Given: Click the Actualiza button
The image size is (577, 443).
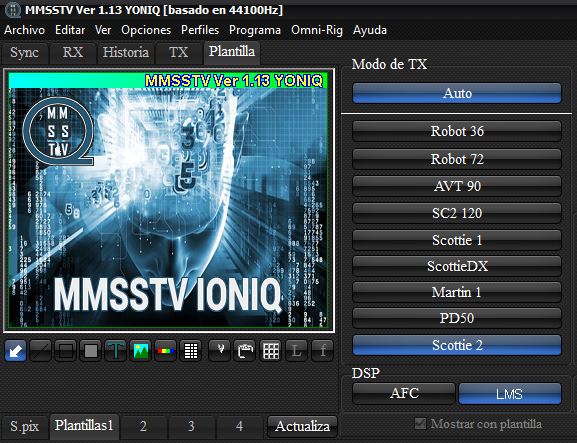Looking at the screenshot, I should point(302,426).
